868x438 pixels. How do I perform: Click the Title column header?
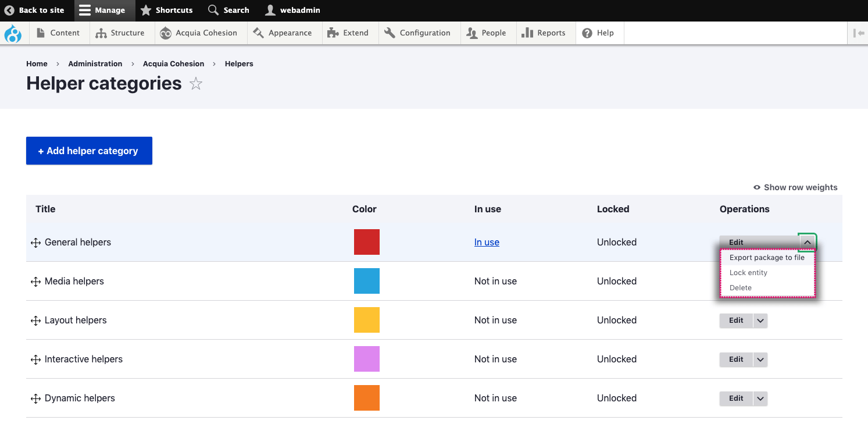point(45,209)
